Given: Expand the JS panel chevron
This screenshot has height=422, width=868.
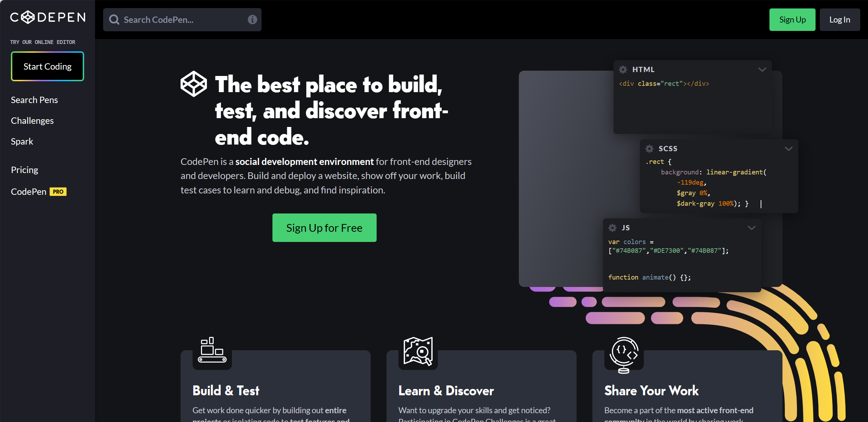Looking at the screenshot, I should [751, 228].
